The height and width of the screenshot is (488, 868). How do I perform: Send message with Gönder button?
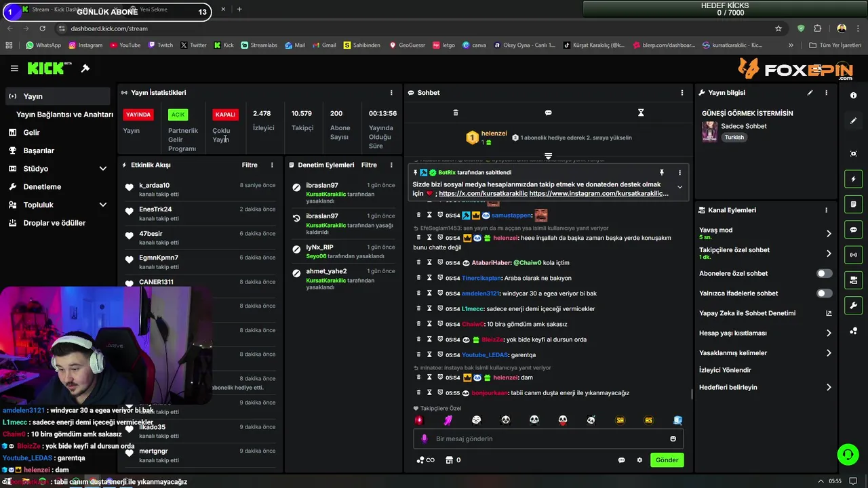pos(667,460)
